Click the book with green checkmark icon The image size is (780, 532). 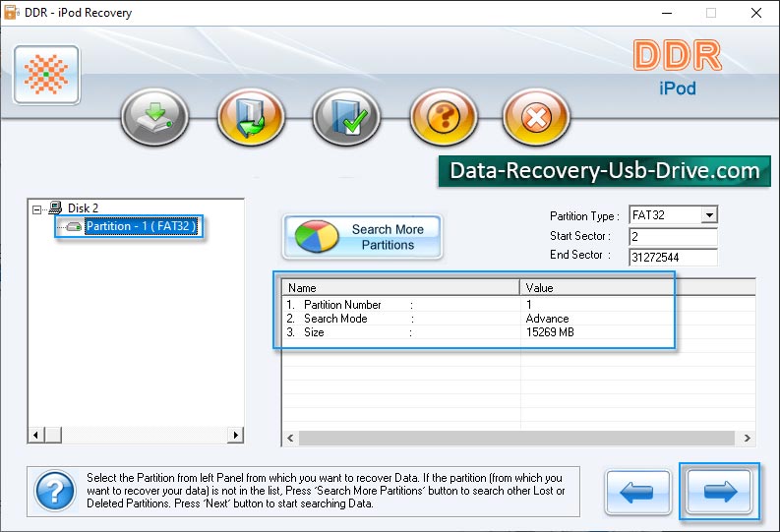pyautogui.click(x=347, y=117)
